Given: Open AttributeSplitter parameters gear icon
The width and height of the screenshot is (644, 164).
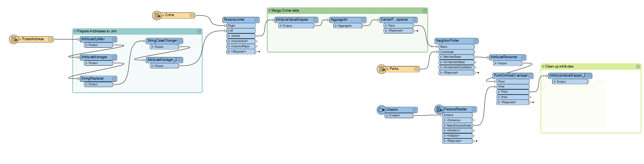Looking at the screenshot, I should pos(114,39).
